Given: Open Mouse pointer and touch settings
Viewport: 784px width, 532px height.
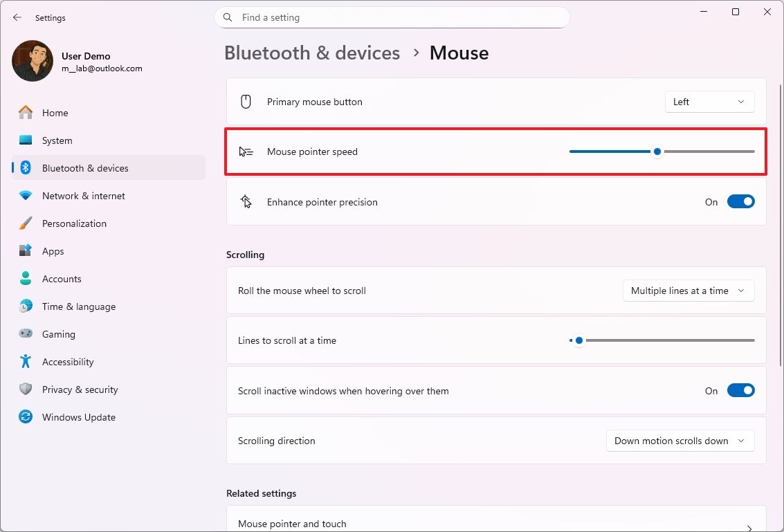Looking at the screenshot, I should (495, 522).
